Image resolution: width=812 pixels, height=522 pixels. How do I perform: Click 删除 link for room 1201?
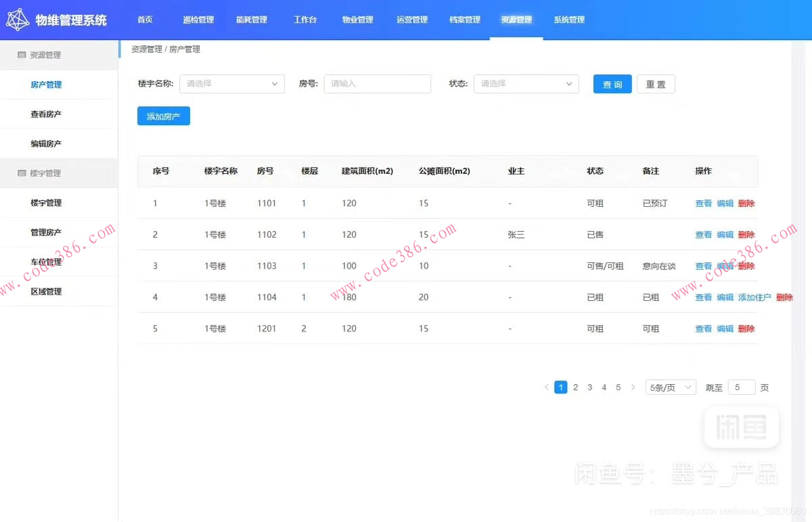coord(747,329)
